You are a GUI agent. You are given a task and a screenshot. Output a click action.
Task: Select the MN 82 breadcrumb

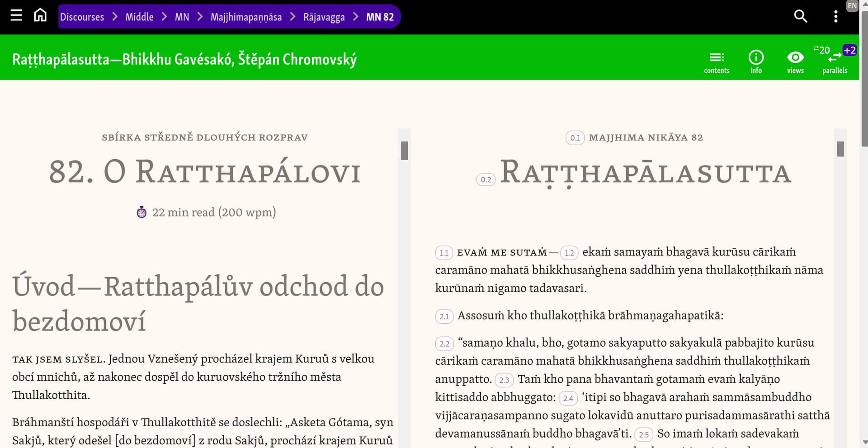coord(380,17)
